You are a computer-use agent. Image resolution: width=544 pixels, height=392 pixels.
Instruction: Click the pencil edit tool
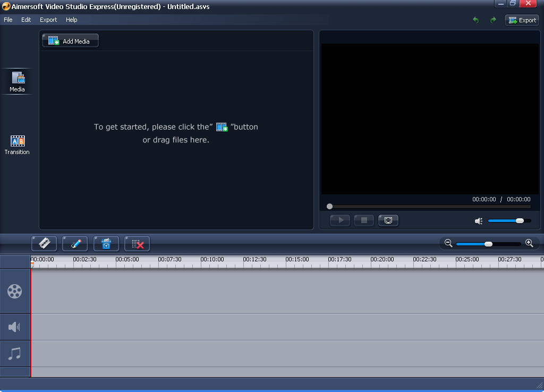[x=75, y=243]
